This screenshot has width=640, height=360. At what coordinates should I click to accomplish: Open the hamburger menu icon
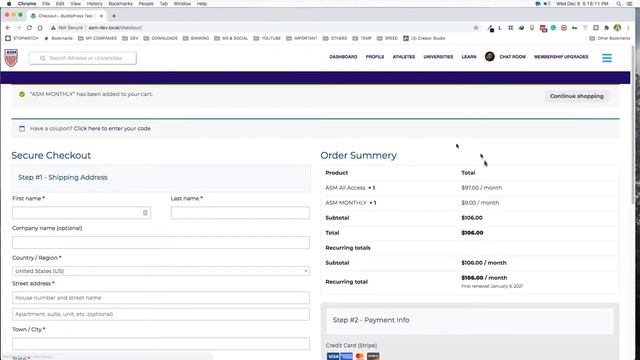click(607, 58)
